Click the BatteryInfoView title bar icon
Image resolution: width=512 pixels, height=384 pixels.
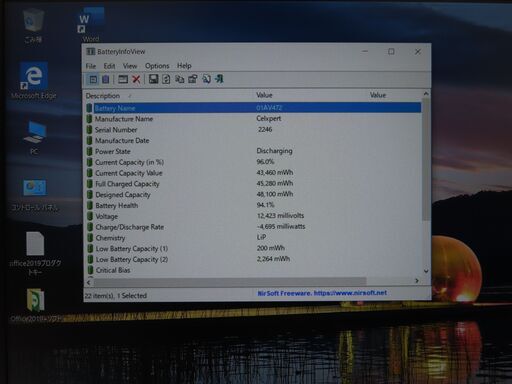pos(91,52)
